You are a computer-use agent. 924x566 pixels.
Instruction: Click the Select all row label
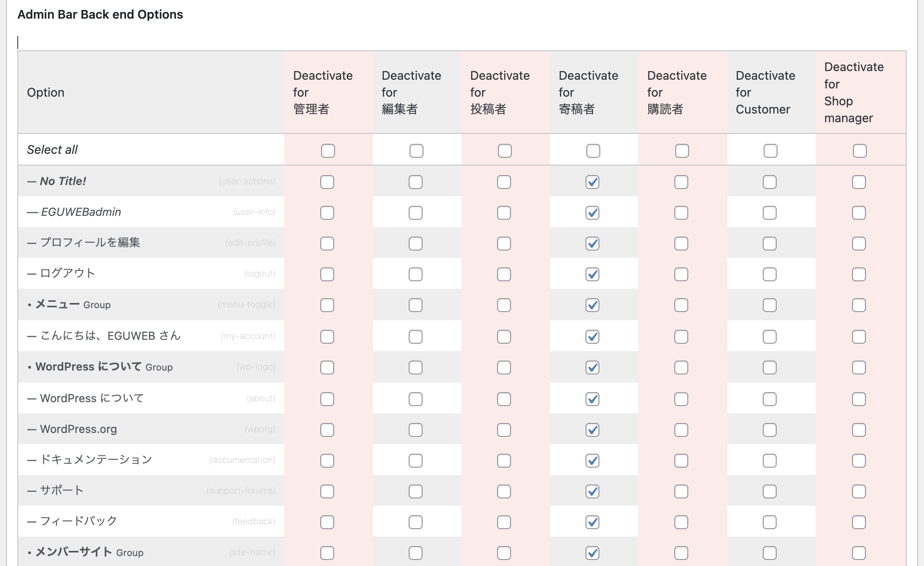pos(52,150)
